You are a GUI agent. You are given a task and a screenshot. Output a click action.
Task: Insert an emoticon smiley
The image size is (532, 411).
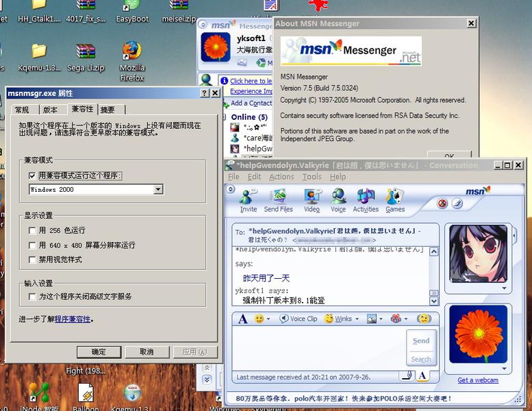[x=259, y=319]
